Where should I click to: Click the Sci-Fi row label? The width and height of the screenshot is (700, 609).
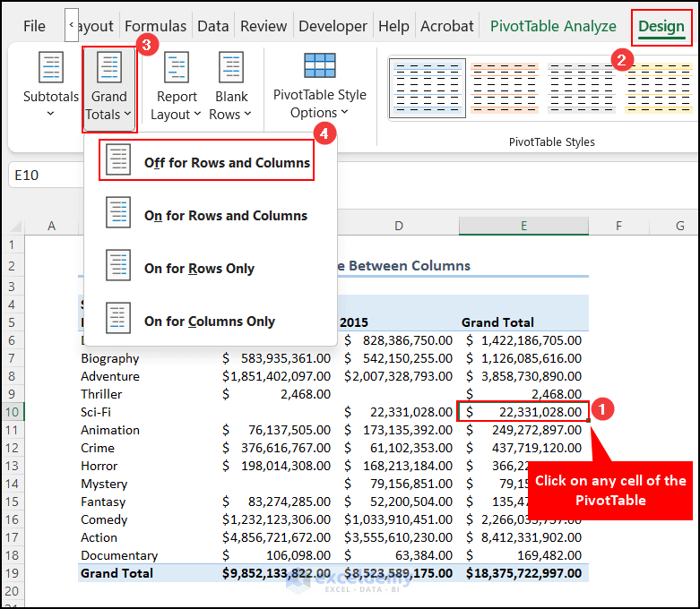96,412
